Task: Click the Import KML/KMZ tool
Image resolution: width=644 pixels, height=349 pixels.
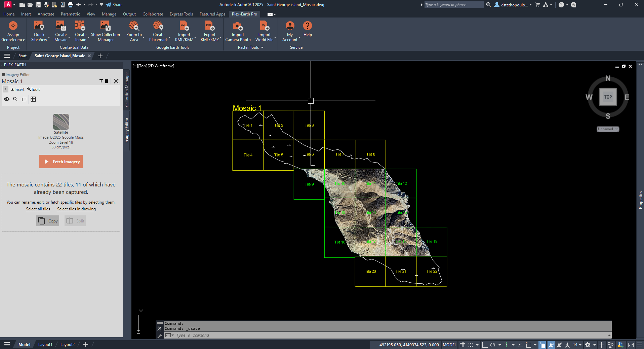Action: click(x=184, y=31)
